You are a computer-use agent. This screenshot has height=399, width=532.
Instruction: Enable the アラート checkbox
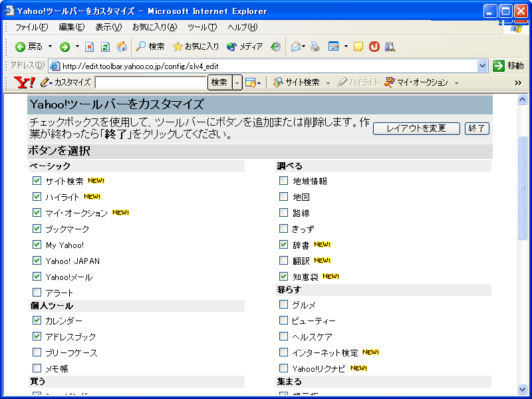pyautogui.click(x=37, y=292)
